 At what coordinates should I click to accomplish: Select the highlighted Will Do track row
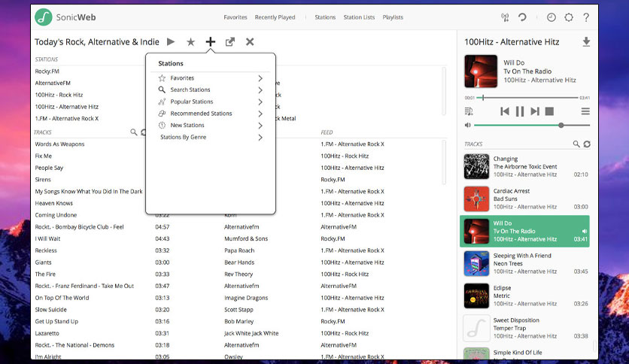524,232
